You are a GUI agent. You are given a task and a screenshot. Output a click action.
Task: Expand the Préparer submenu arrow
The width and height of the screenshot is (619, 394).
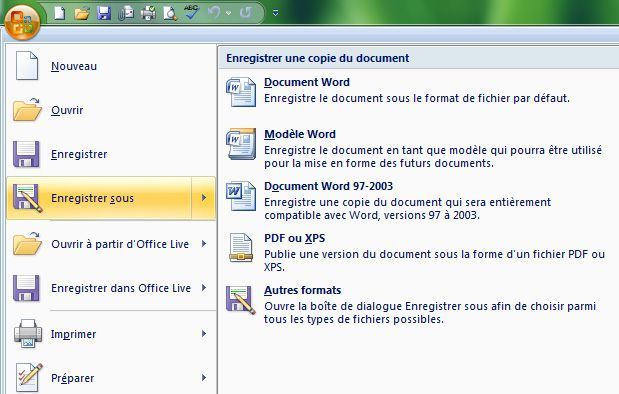pos(204,378)
